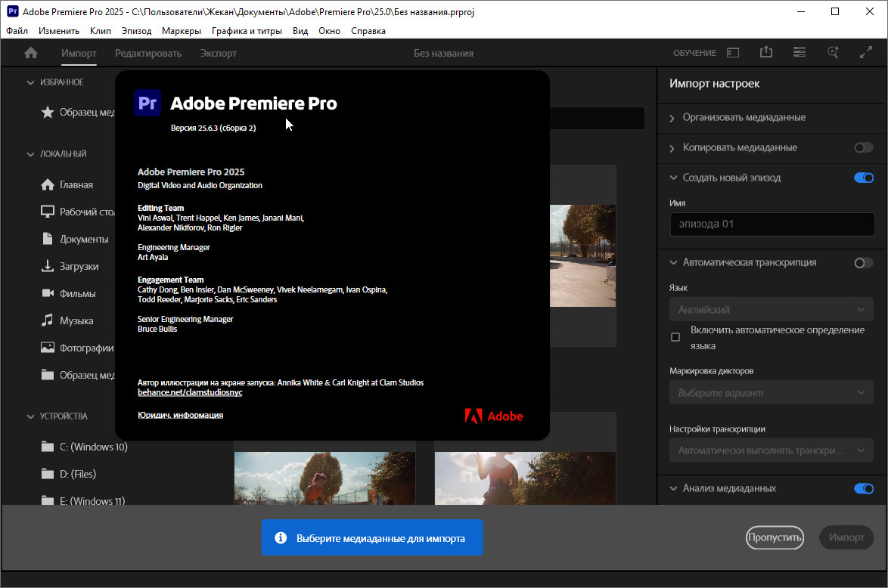Collapse the ЛОКАЛЬНЫЙ sidebar section
Viewport: 888px width, 588px height.
pos(31,153)
